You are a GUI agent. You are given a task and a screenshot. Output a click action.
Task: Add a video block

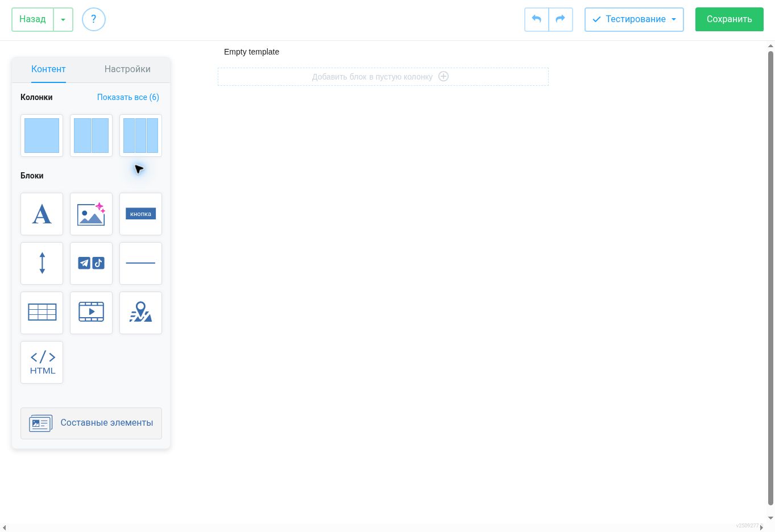pos(91,313)
